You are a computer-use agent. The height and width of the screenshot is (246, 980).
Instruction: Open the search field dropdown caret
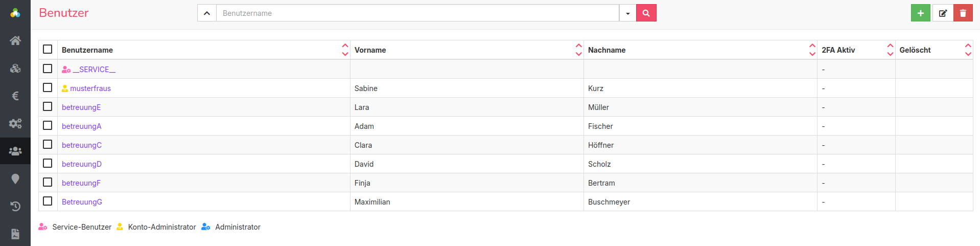[x=627, y=13]
